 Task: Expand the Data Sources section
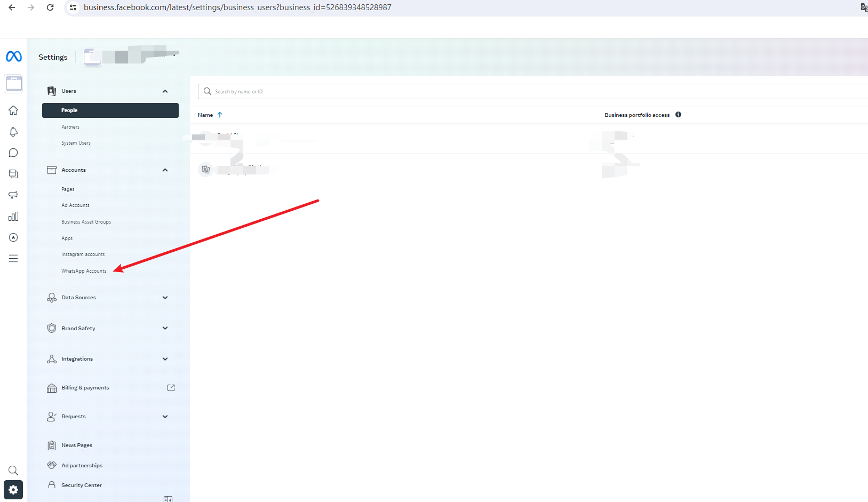click(x=165, y=298)
